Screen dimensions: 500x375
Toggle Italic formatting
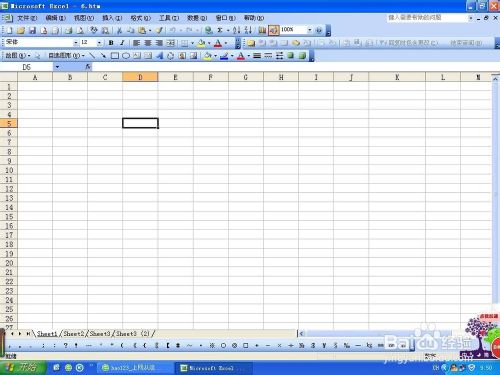pyautogui.click(x=122, y=43)
